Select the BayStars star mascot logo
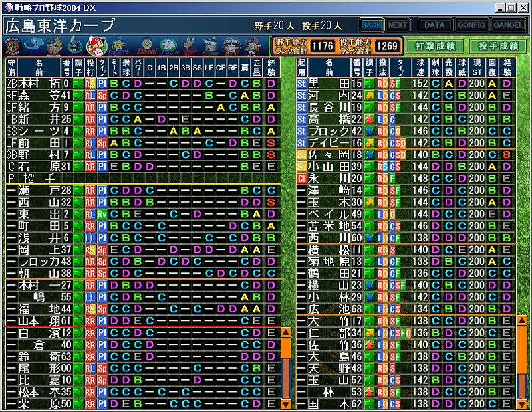The image size is (532, 412). (118, 46)
